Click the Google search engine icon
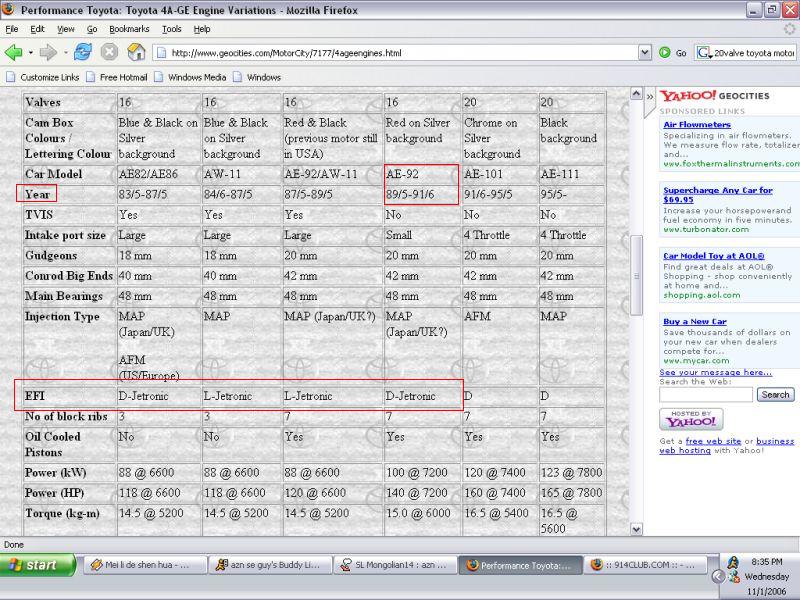Image resolution: width=800 pixels, height=600 pixels. click(704, 53)
